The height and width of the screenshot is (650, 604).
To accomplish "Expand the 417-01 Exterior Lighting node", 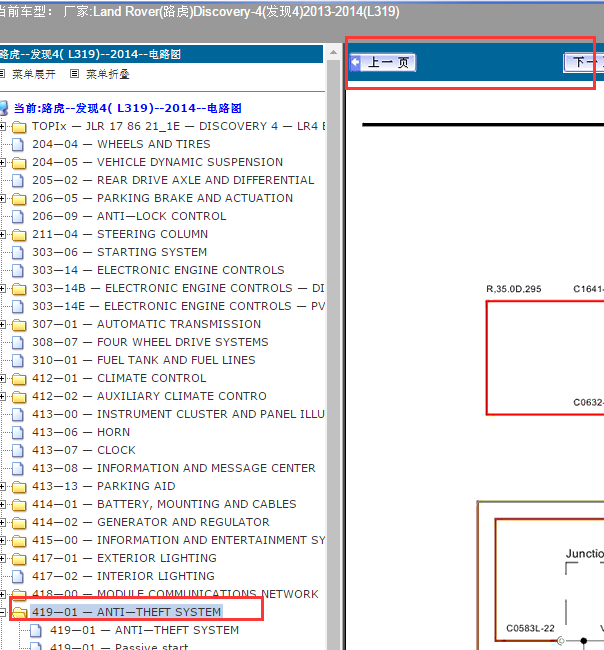I will tap(2, 559).
